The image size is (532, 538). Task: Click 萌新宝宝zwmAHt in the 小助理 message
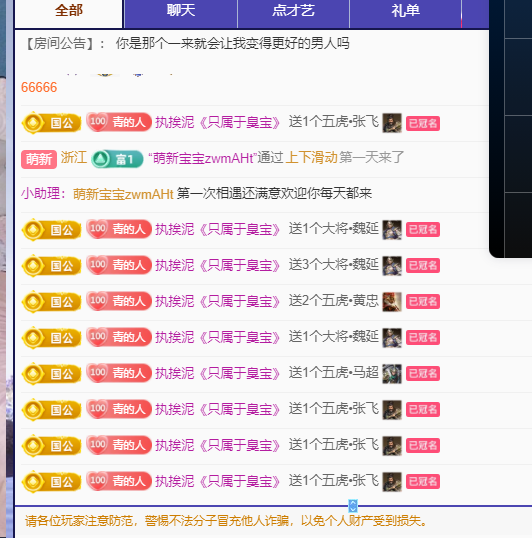(x=123, y=194)
